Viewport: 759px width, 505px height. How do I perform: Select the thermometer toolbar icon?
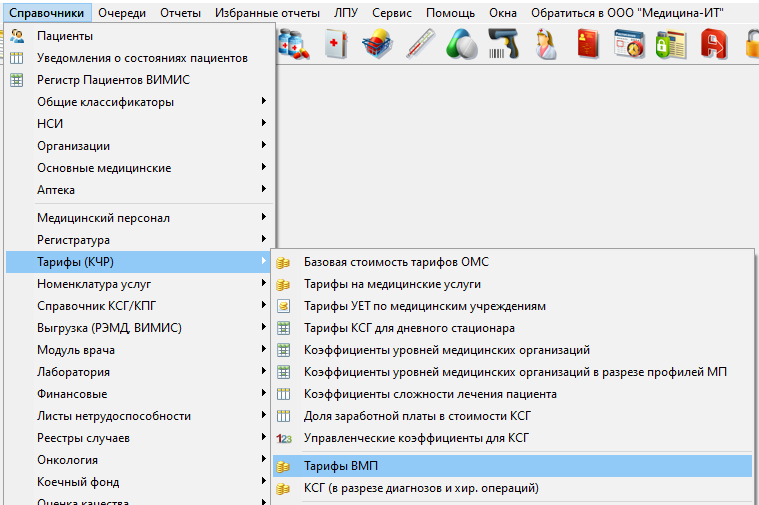coord(419,45)
